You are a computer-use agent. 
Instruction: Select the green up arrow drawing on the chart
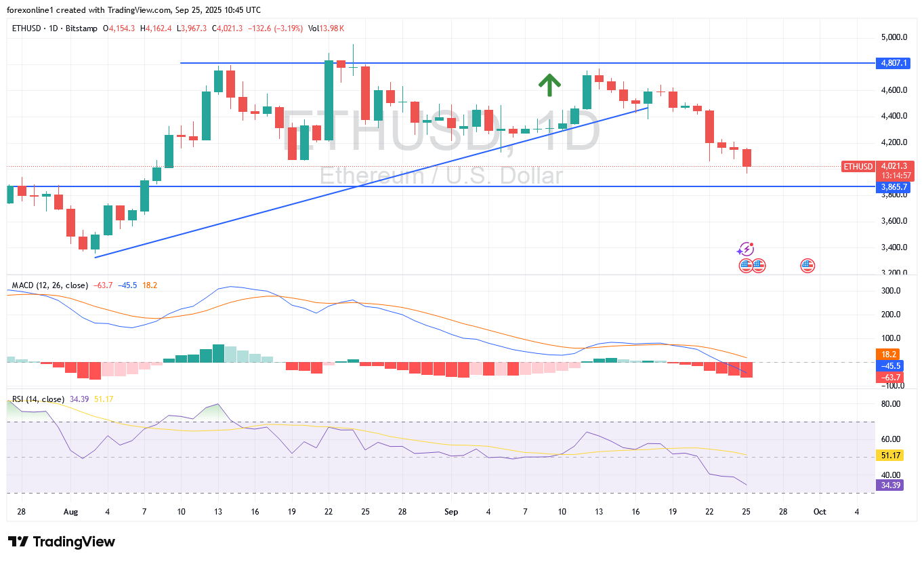coord(549,85)
